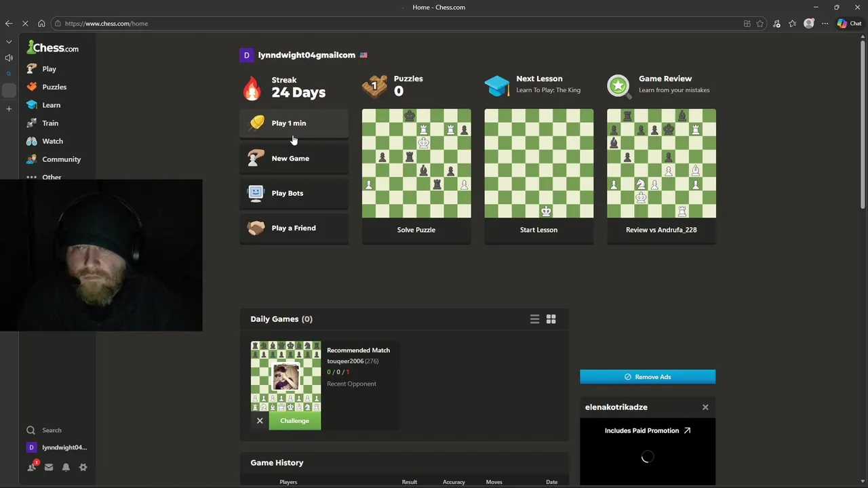
Task: Dismiss the recommended match with X
Action: [260, 421]
